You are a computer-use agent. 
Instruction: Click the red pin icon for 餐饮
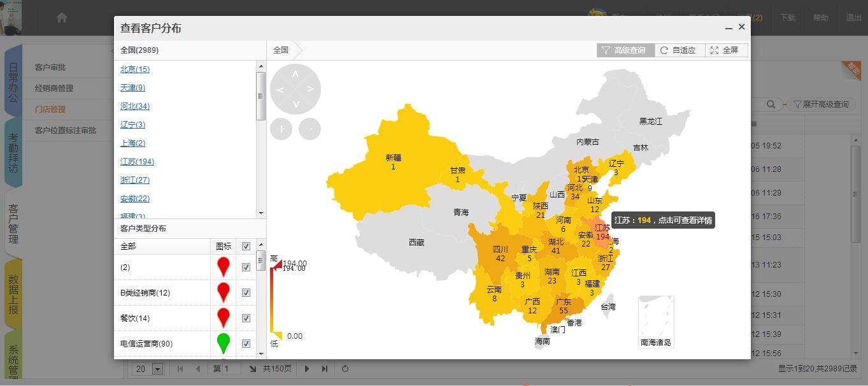[x=223, y=318]
